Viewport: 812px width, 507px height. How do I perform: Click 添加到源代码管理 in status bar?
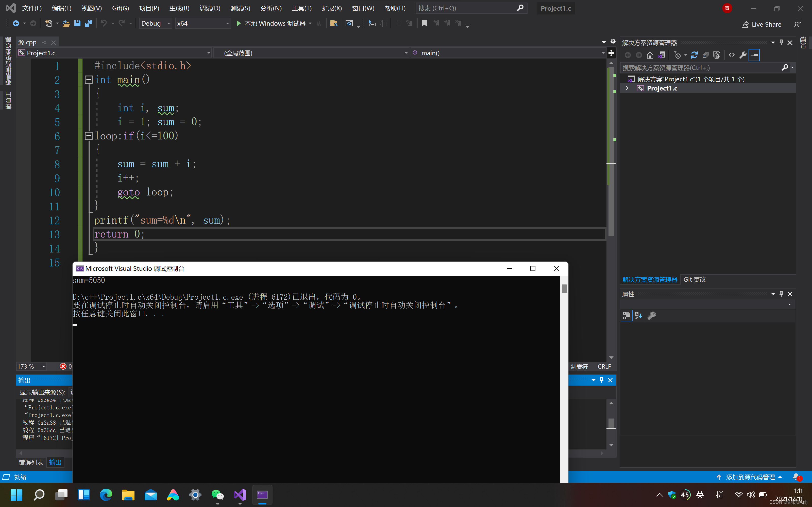click(750, 477)
